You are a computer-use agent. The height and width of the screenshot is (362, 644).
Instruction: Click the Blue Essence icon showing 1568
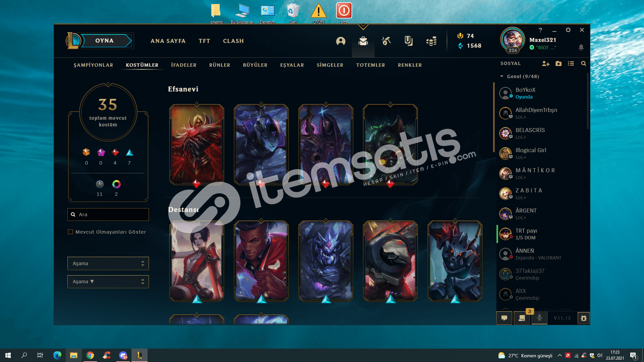coord(460,46)
